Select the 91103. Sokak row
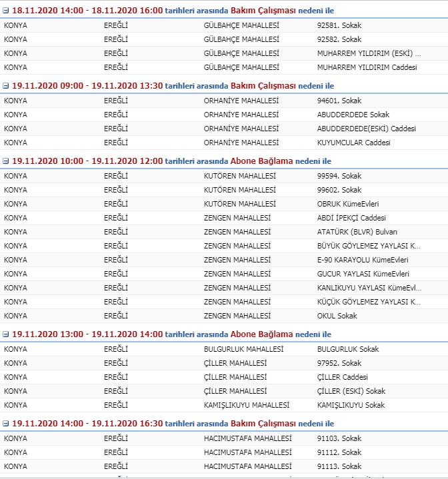 224,438
